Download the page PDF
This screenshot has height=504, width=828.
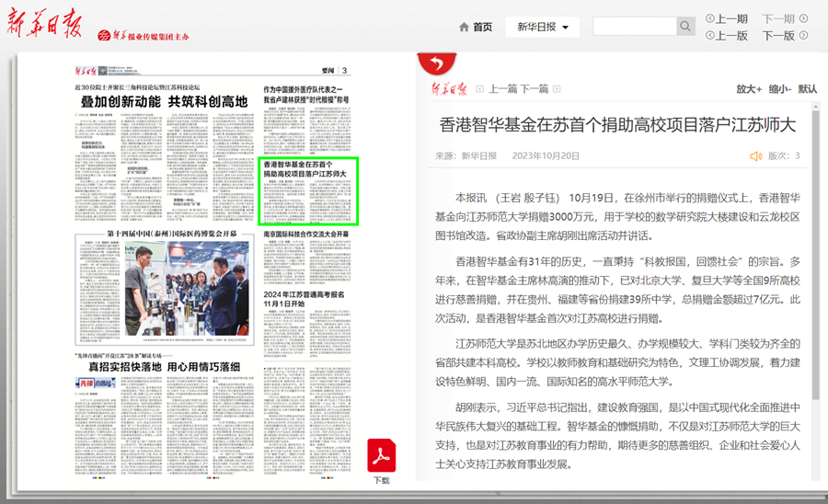coord(381,459)
